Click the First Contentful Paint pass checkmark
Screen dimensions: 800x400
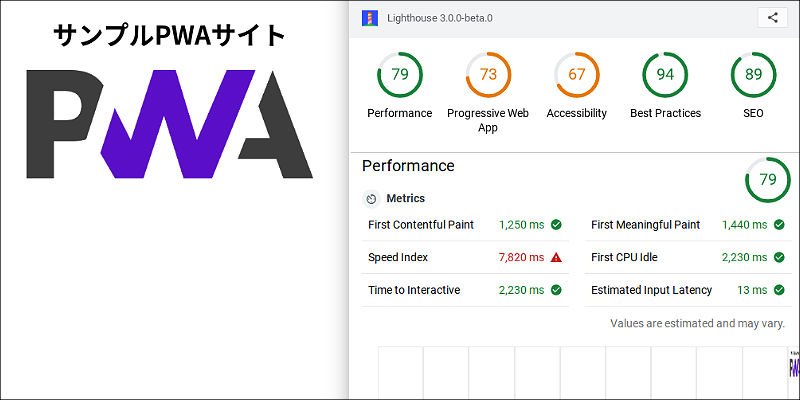pos(556,224)
